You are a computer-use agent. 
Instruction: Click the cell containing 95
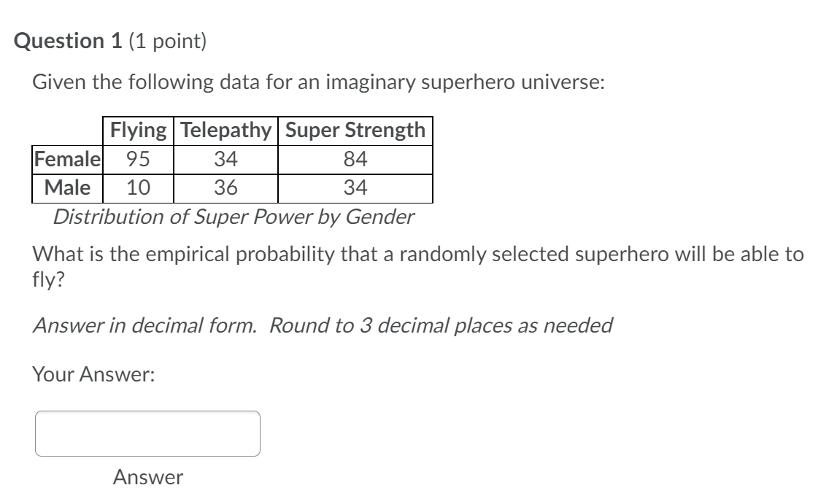coord(138,159)
